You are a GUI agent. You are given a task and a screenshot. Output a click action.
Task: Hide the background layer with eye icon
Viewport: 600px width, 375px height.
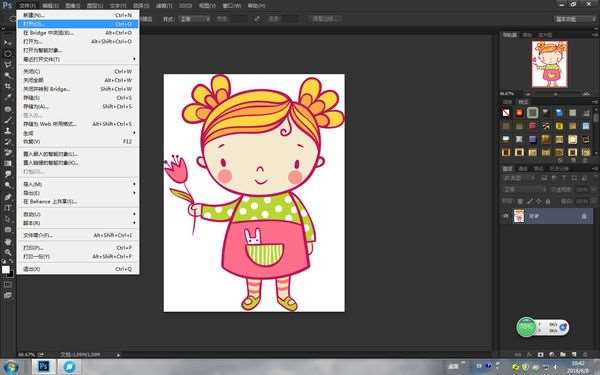click(x=506, y=216)
